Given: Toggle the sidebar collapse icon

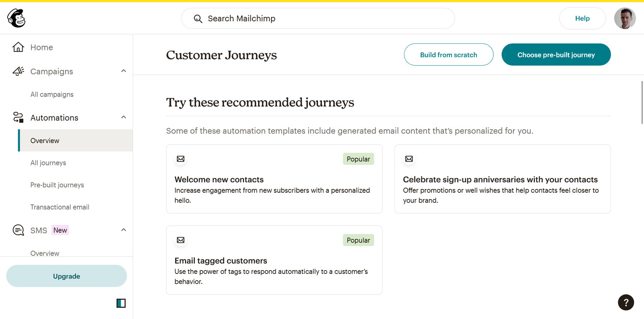Looking at the screenshot, I should pos(121,304).
